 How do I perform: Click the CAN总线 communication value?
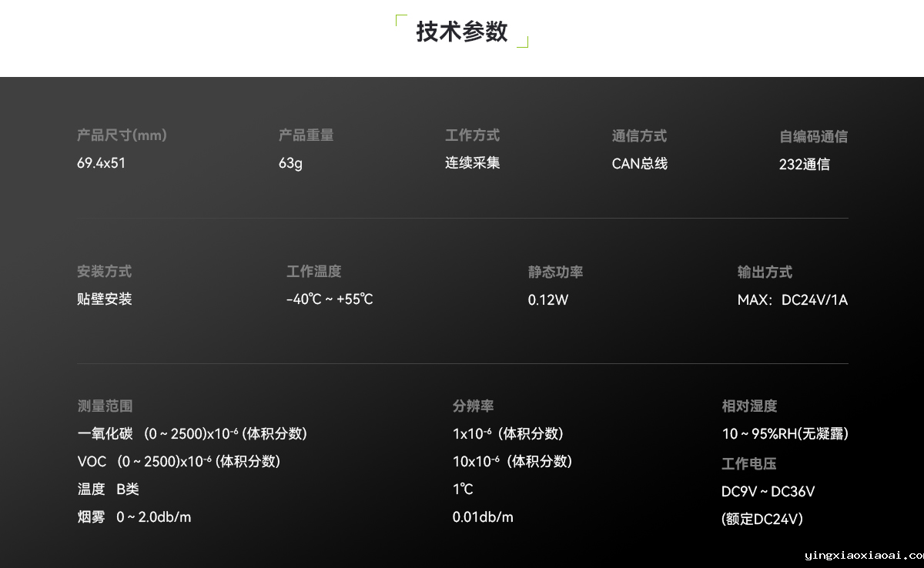pos(639,163)
